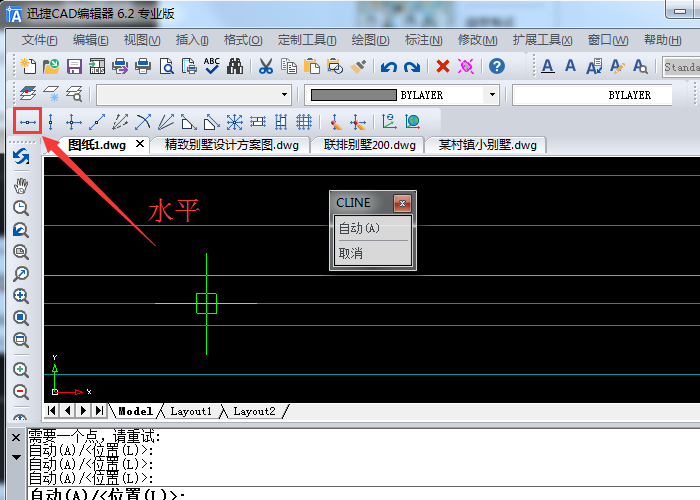Open the 标注(N) menu
The width and height of the screenshot is (700, 500).
[x=424, y=40]
